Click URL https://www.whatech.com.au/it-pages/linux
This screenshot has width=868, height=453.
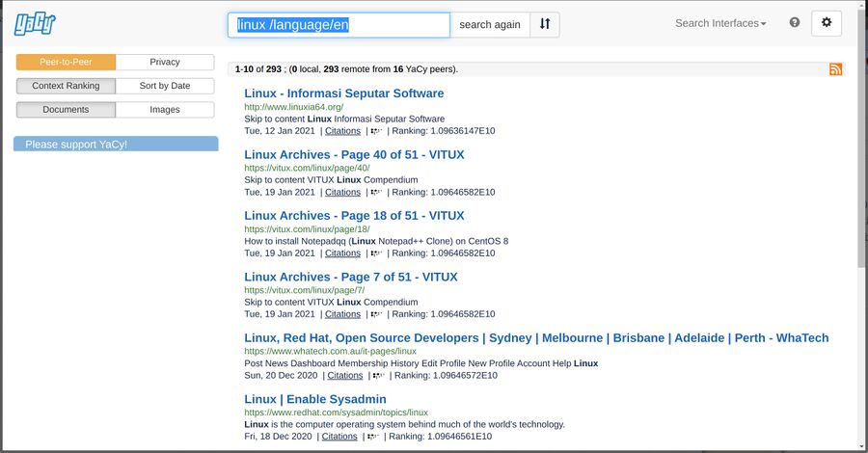click(x=331, y=351)
